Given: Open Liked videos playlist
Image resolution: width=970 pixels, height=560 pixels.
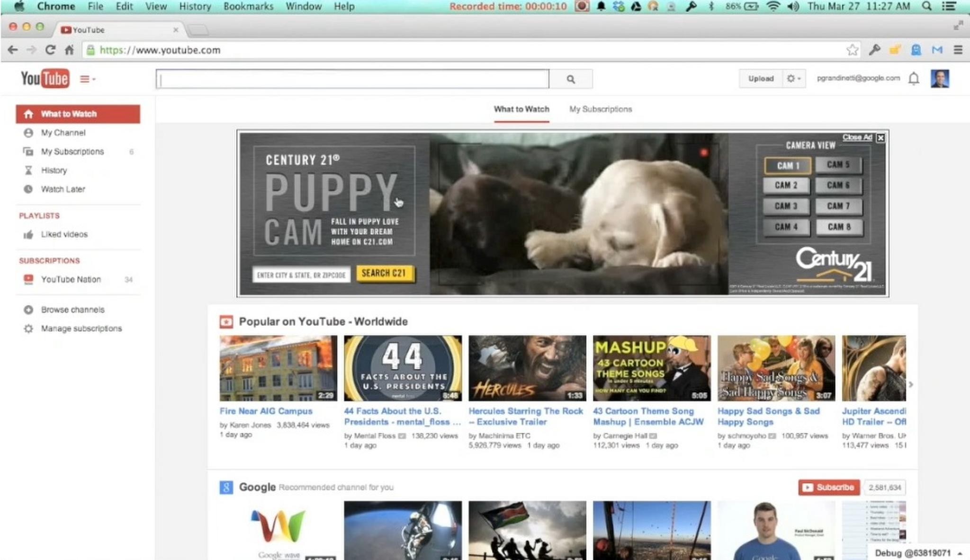Looking at the screenshot, I should click(x=64, y=234).
